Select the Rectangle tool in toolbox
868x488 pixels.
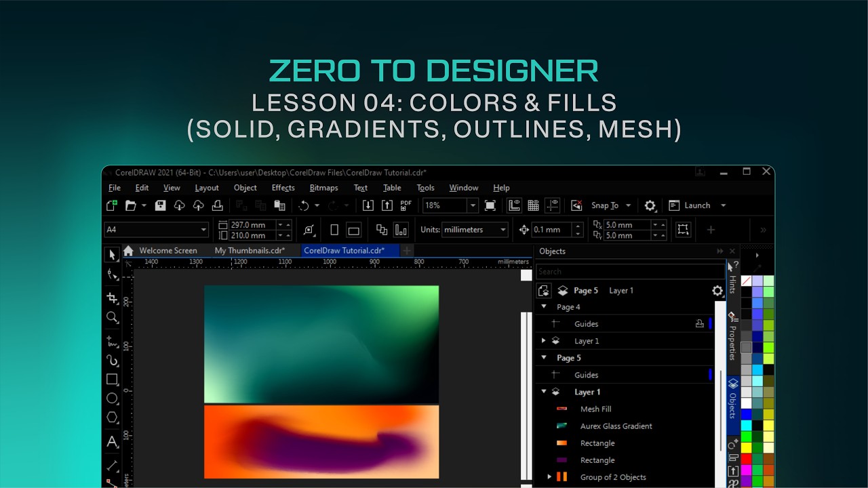[113, 380]
